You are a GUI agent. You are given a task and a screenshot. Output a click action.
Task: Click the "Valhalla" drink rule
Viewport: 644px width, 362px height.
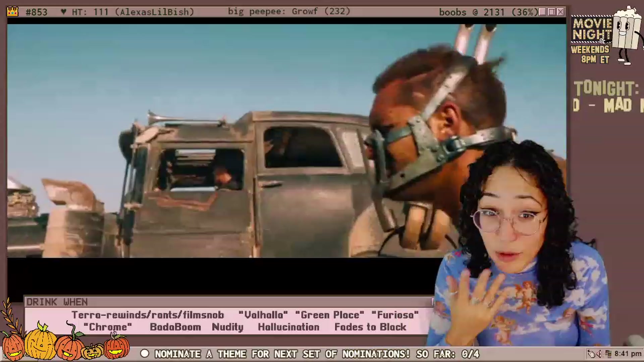(x=263, y=315)
